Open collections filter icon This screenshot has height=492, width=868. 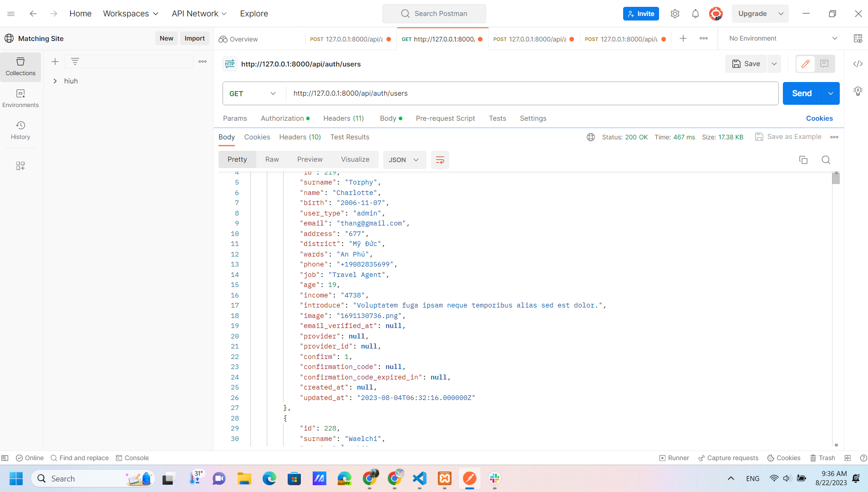tap(75, 61)
